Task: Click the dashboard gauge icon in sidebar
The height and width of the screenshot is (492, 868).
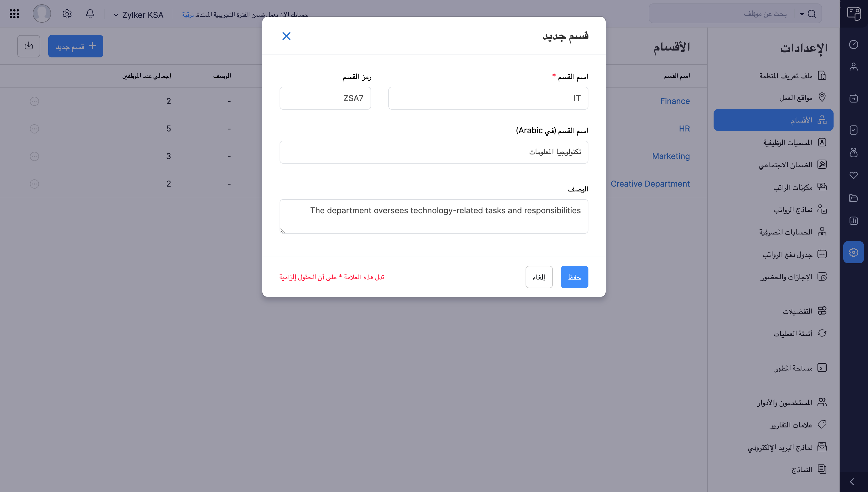Action: point(853,44)
